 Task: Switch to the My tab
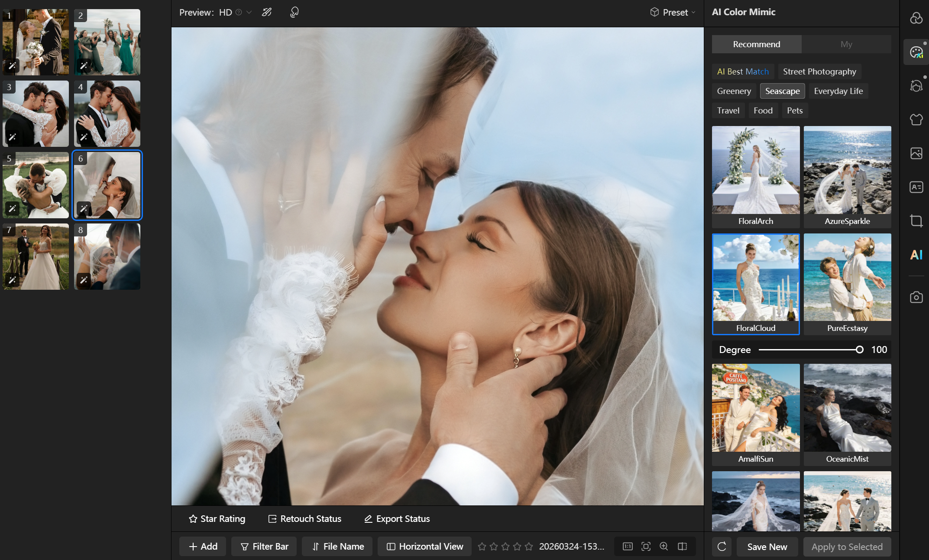[846, 44]
